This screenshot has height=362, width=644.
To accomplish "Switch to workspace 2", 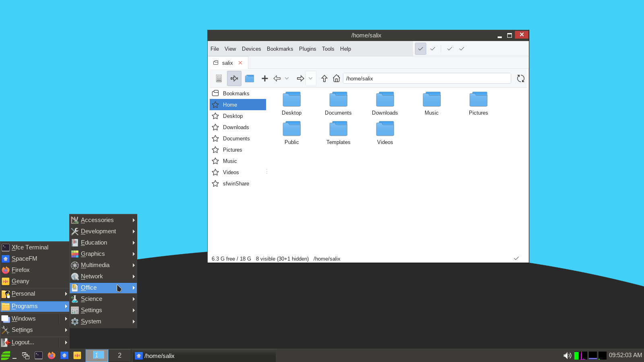I will click(120, 356).
